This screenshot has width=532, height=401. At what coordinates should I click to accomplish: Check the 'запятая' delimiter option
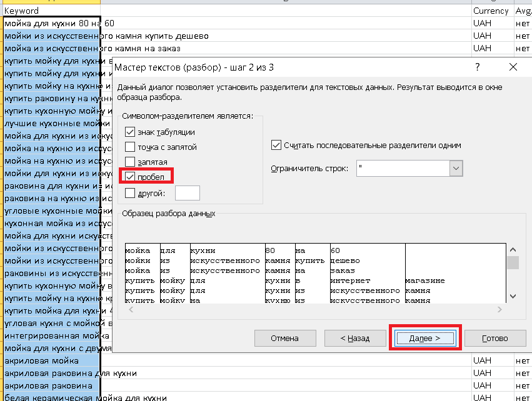[x=130, y=162]
